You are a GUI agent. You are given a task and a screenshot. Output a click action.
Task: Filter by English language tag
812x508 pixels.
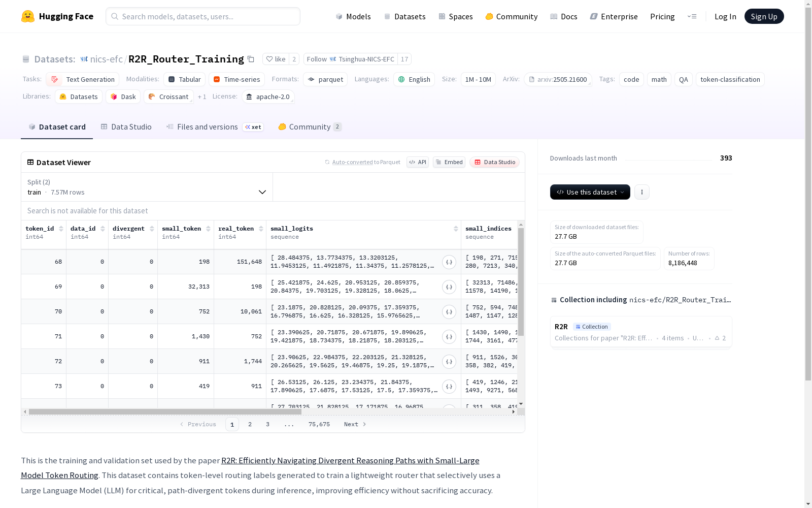tap(414, 79)
